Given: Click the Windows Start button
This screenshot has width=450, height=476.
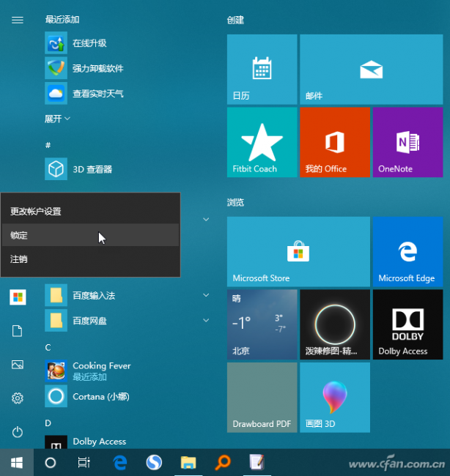Looking at the screenshot, I should [x=17, y=463].
